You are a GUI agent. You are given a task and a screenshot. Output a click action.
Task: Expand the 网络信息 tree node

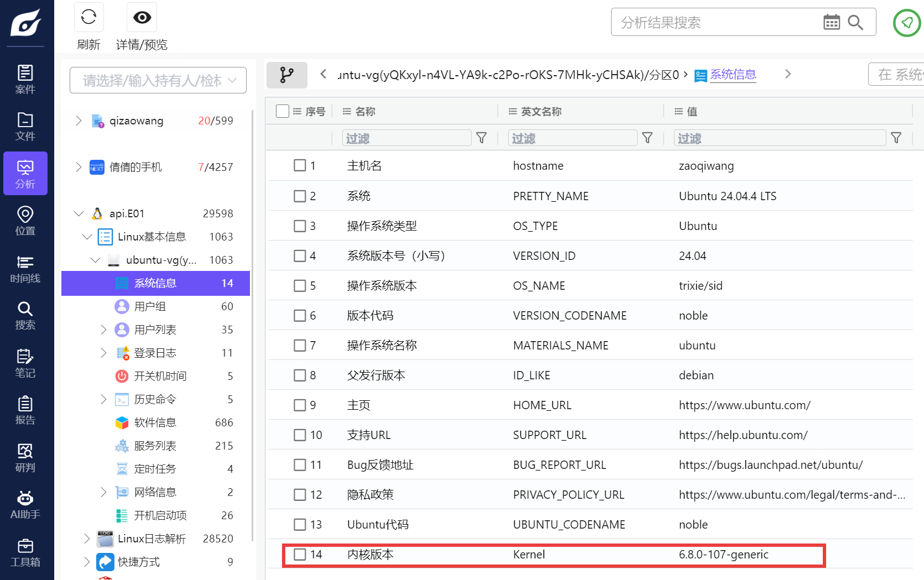coord(103,492)
